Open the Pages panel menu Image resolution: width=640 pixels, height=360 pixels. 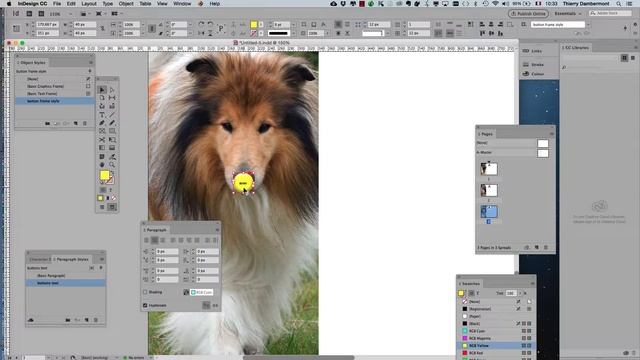(x=551, y=134)
